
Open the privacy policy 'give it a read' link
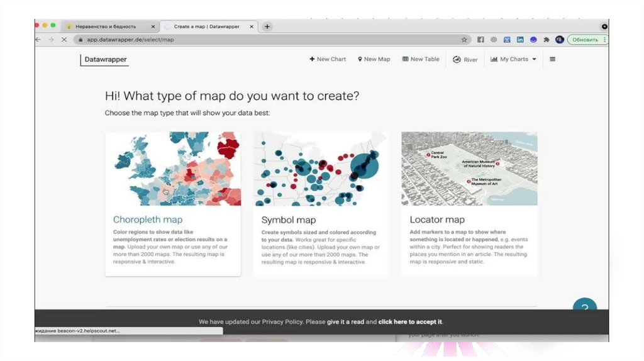[345, 321]
